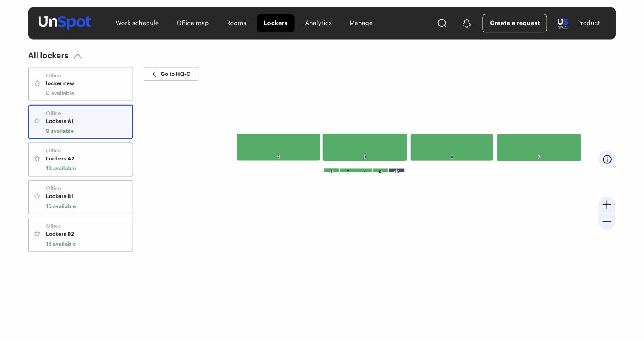Click the UnSpot logo
The width and height of the screenshot is (644, 341).
pyautogui.click(x=65, y=23)
